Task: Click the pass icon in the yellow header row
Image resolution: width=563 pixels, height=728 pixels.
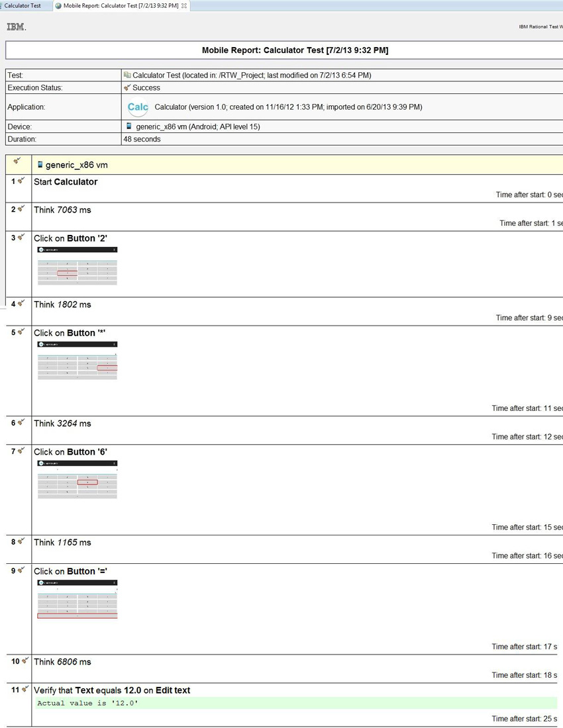Action: (17, 161)
